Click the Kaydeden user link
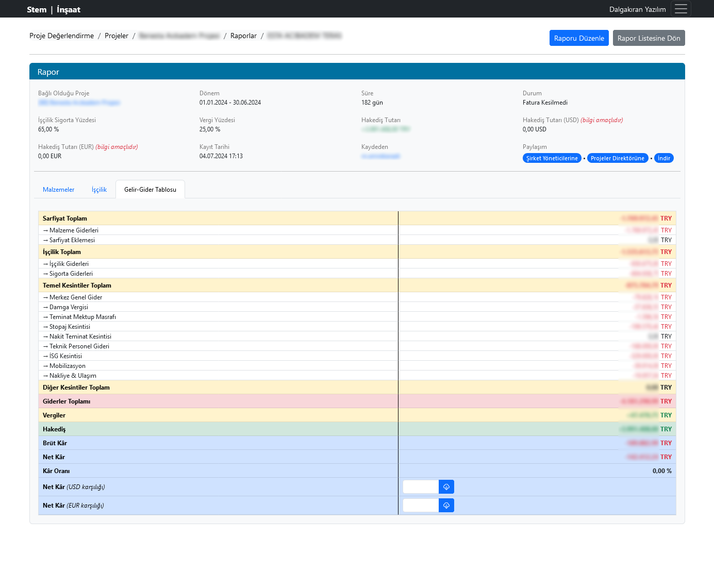 (380, 156)
